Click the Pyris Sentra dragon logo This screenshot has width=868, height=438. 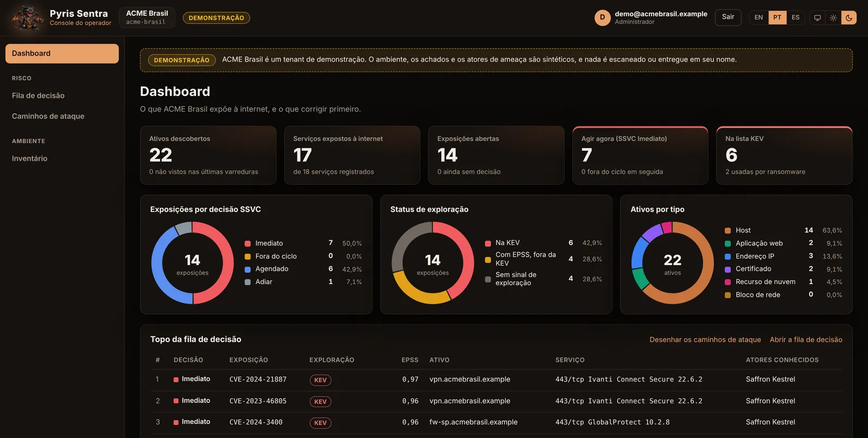(28, 18)
